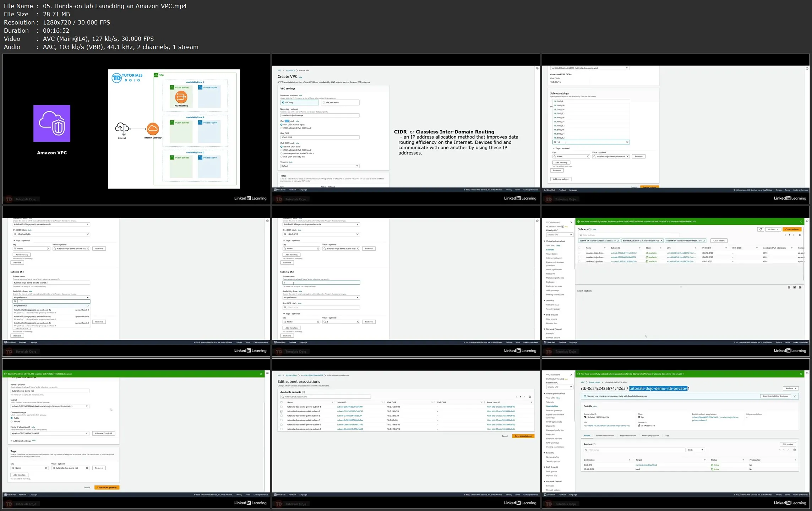The image size is (812, 511).
Task: Click the orange NAT Gateway icon in the diagram
Action: pos(181,97)
